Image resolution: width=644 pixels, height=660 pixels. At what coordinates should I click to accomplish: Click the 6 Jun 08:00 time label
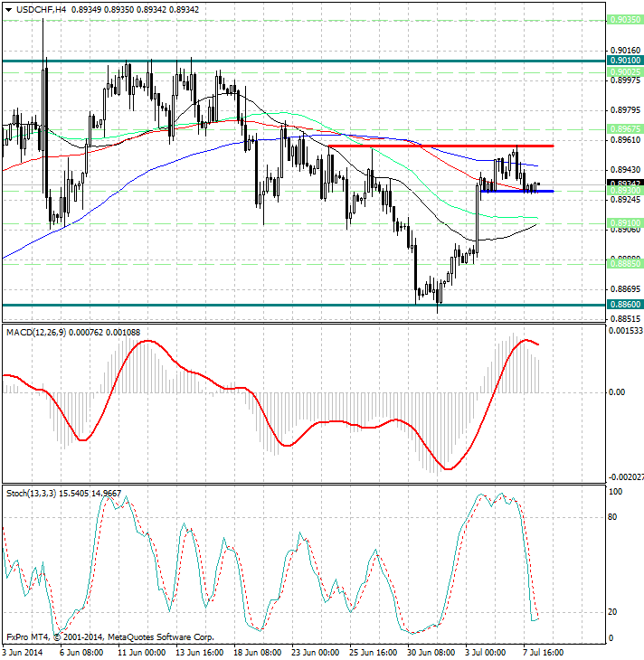81,653
